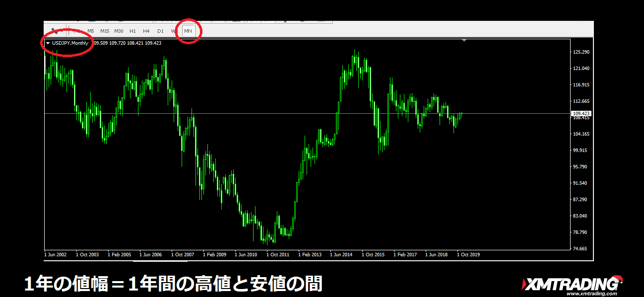Viewport: 644px width, 297px height.
Task: Expand the USDJPY,Monthly chart dropdown triangle
Action: (x=48, y=43)
